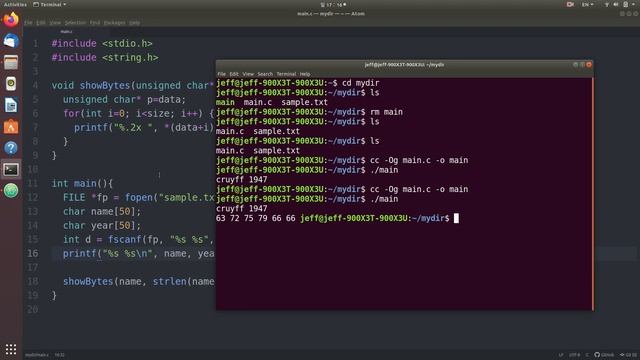The width and height of the screenshot is (640, 360).
Task: Open Rhythmbox music player in dock
Action: pyautogui.click(x=11, y=84)
